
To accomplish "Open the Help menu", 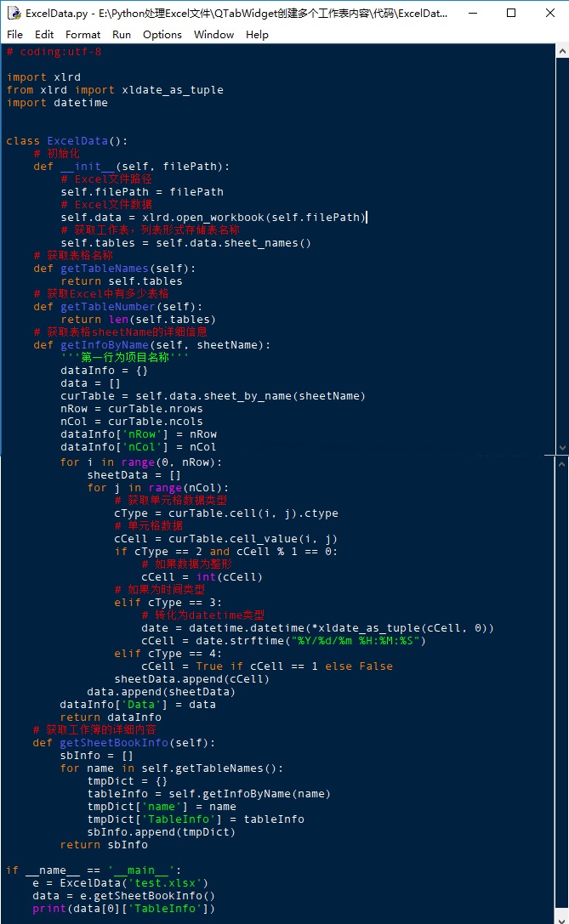I will [x=257, y=35].
